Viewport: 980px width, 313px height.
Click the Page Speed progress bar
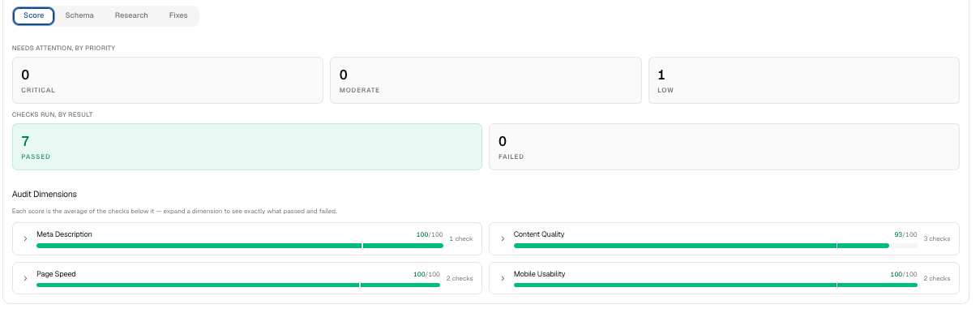238,285
